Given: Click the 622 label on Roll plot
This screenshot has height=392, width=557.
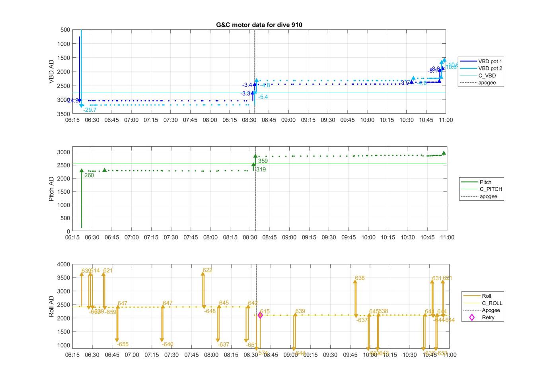Looking at the screenshot, I should click(x=207, y=270).
